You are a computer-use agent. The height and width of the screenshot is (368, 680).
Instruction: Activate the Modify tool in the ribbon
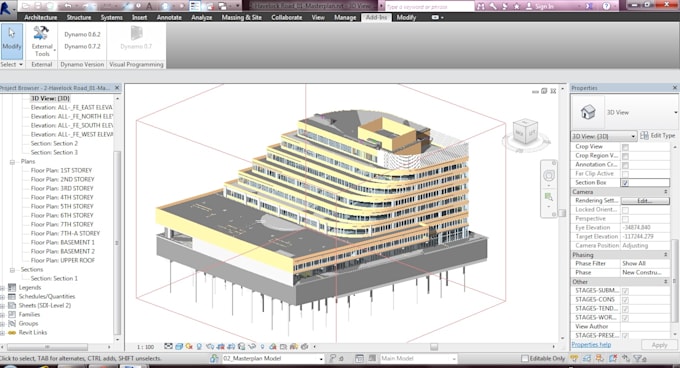tap(12, 41)
